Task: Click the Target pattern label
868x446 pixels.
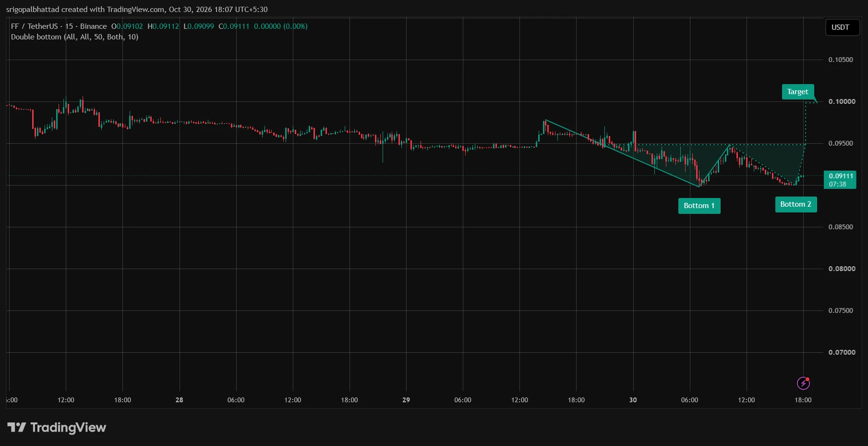Action: click(x=797, y=92)
